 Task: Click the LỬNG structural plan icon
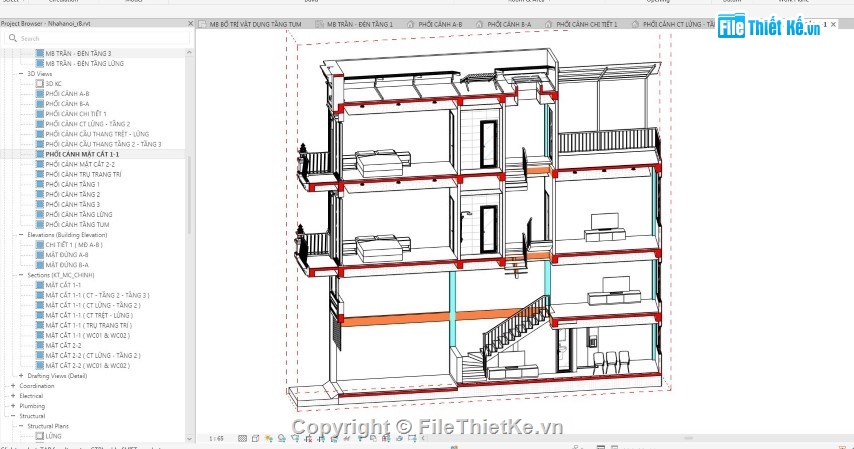(x=40, y=436)
